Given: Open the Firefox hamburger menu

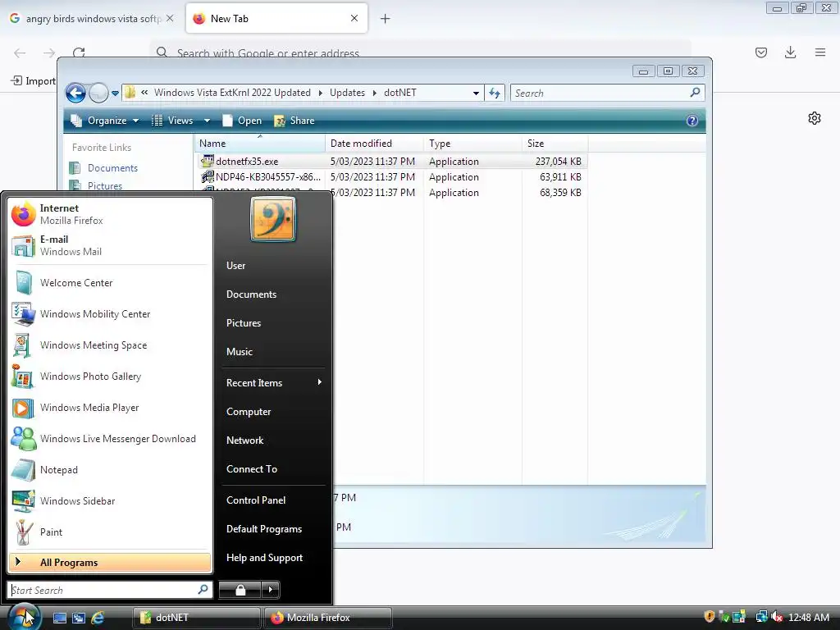Looking at the screenshot, I should (x=820, y=52).
